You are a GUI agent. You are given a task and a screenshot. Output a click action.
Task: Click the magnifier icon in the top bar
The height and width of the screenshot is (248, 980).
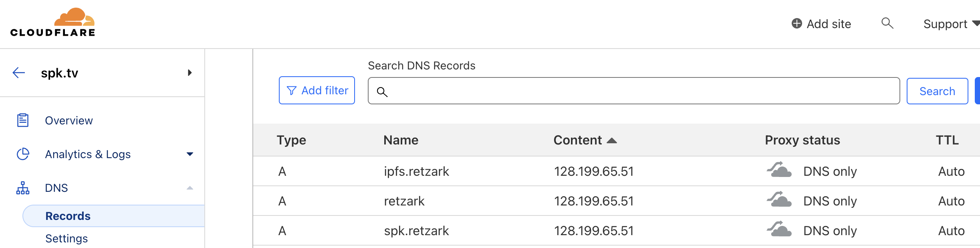[x=887, y=23]
